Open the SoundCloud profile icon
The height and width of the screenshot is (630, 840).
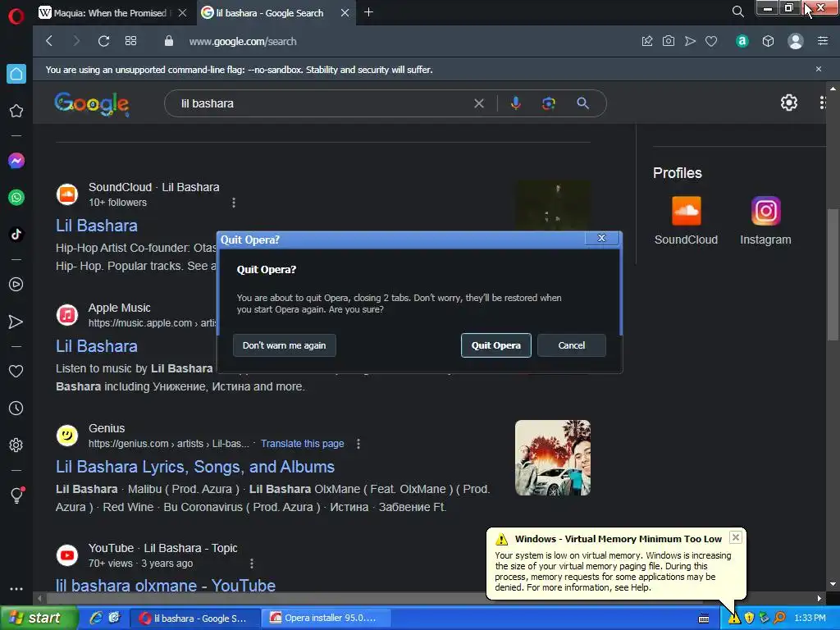(x=687, y=211)
